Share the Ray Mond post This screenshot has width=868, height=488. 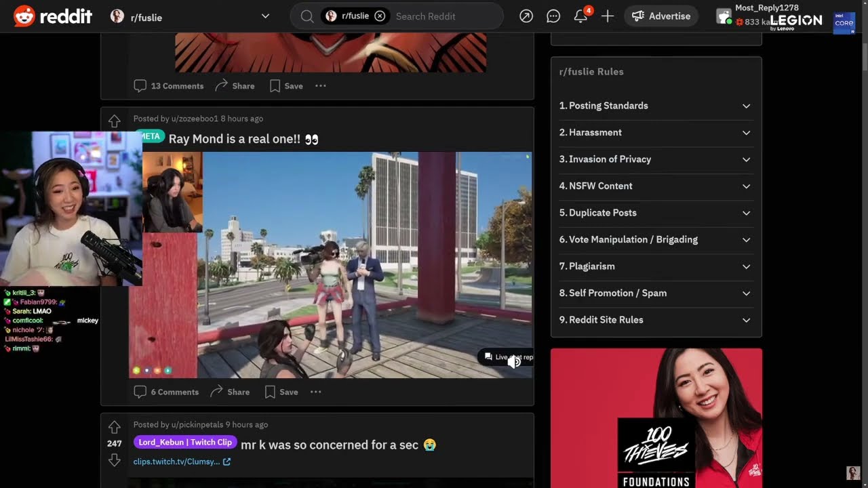tap(230, 392)
